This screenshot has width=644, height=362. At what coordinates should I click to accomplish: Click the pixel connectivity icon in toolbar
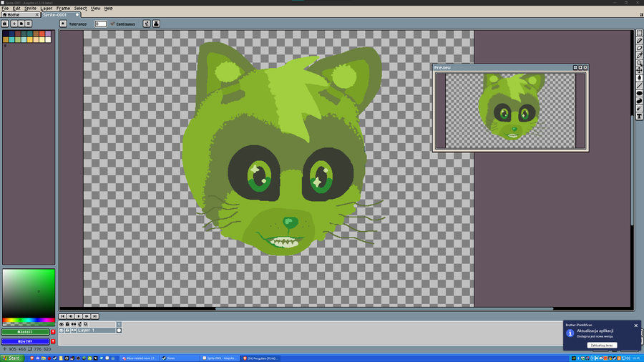pos(147,24)
